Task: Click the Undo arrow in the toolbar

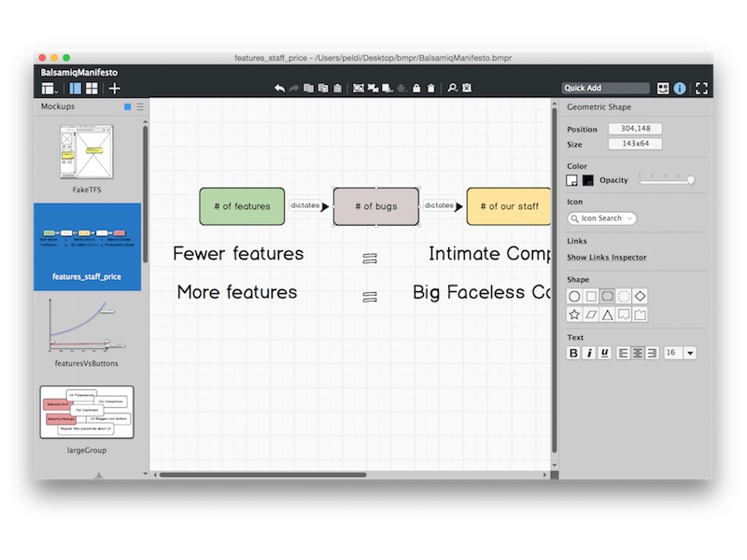Action: coord(280,88)
